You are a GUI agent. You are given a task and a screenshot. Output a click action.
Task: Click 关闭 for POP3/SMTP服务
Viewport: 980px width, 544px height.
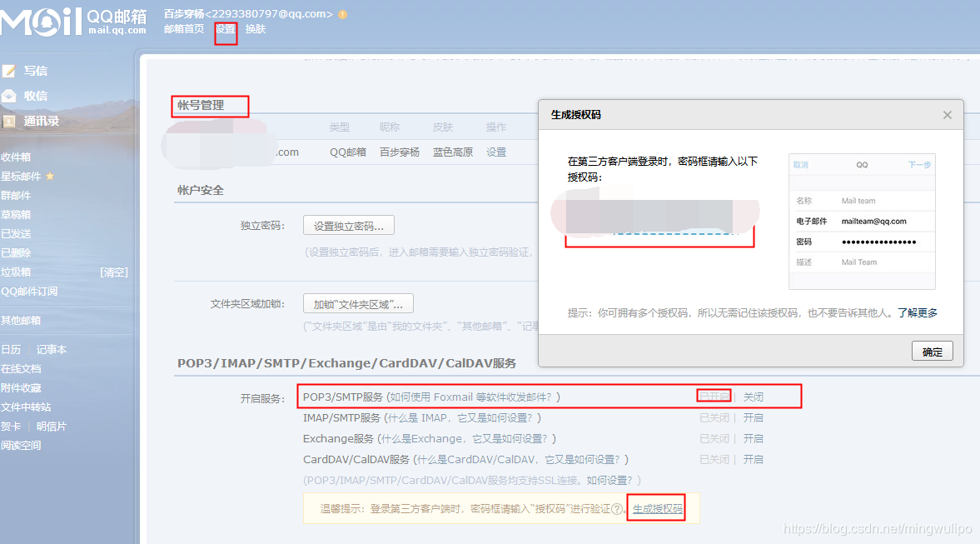754,397
